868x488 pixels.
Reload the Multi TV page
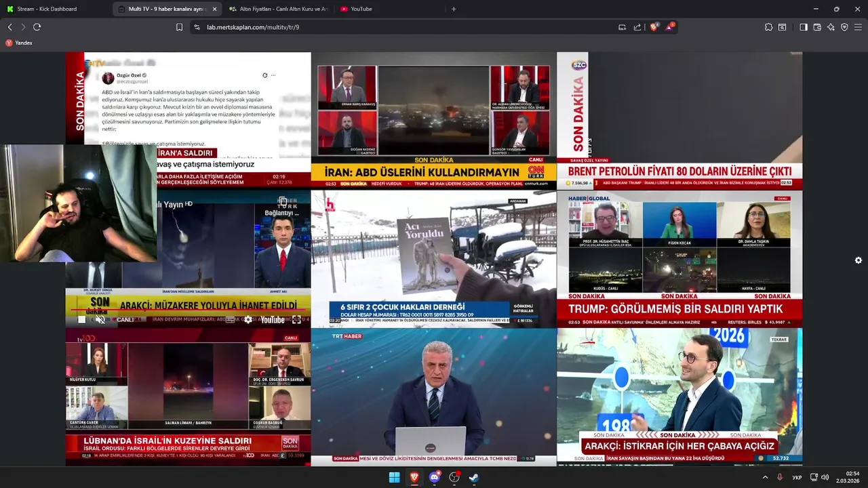[x=37, y=27]
